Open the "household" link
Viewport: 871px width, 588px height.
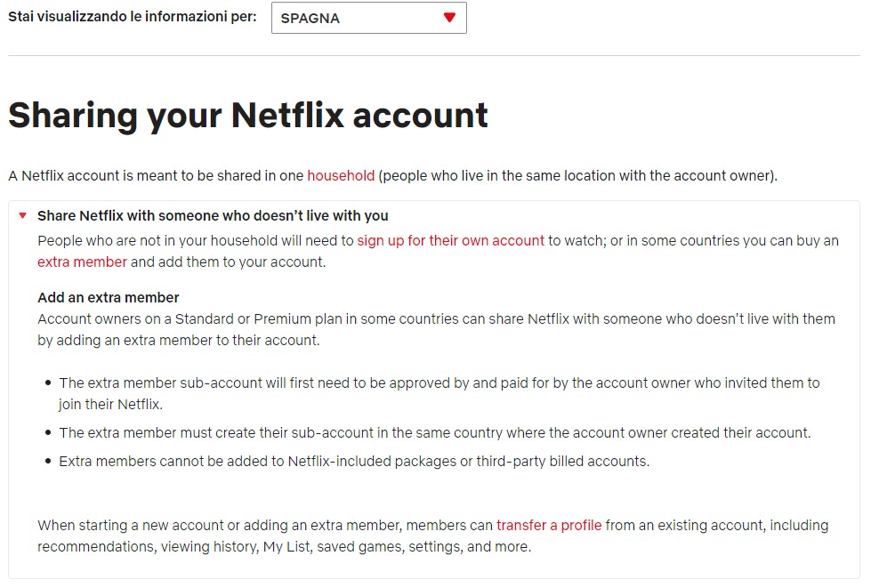click(341, 176)
